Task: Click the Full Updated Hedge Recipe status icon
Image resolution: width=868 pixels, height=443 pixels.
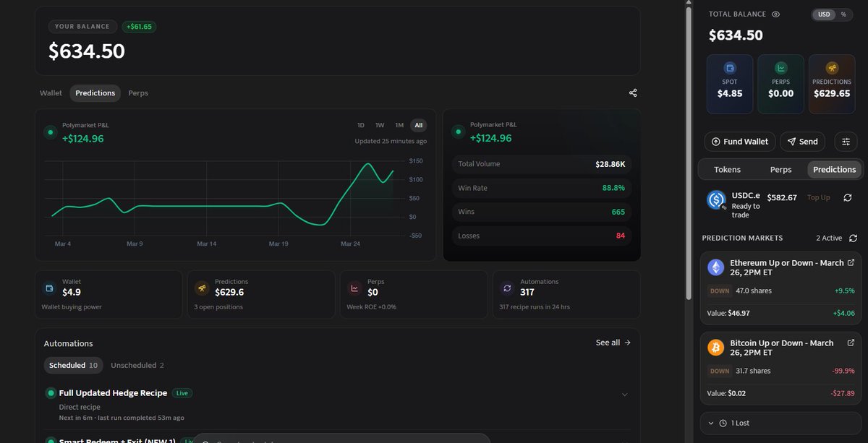Action: click(51, 393)
